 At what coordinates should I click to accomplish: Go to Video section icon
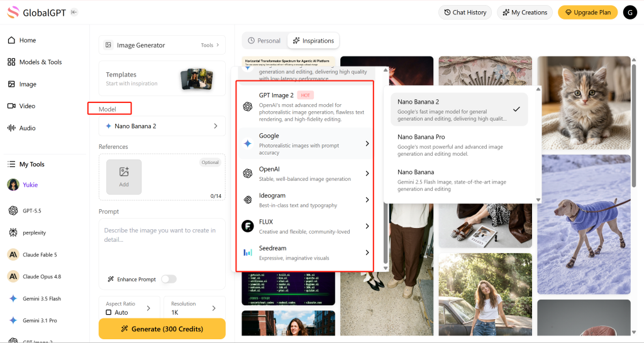point(11,106)
